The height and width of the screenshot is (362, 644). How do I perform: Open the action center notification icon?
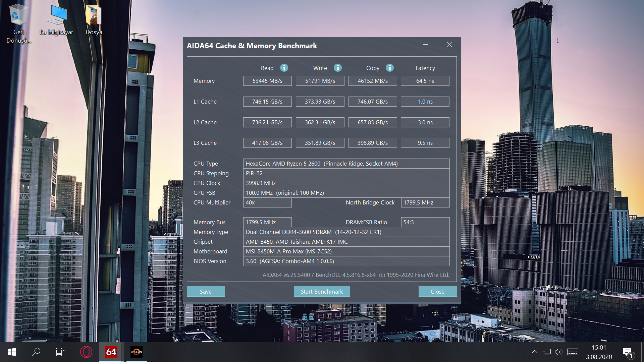coord(628,352)
